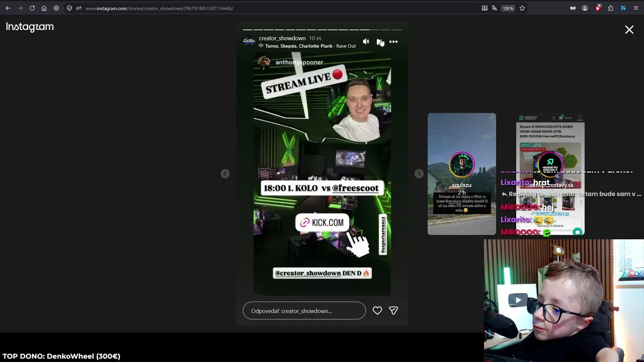Viewport: 644px width, 362px height.
Task: Open the KICK.COM link sticker
Action: (x=322, y=223)
